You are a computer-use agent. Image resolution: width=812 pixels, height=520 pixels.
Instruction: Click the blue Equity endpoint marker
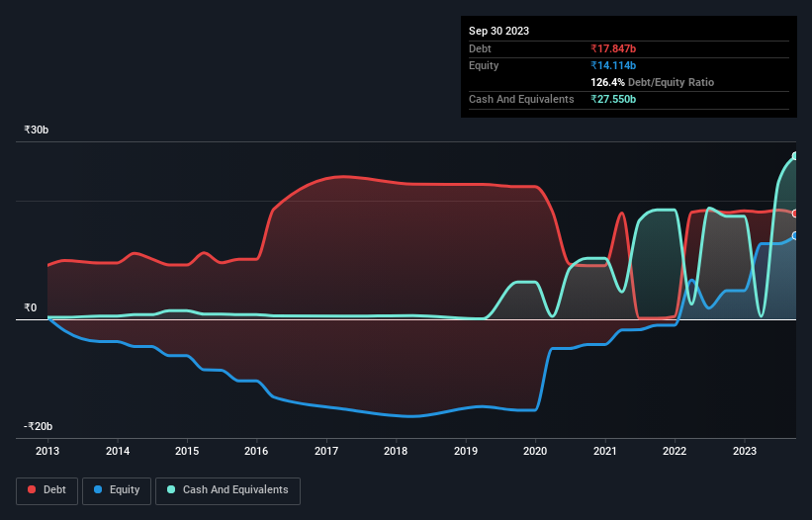point(795,236)
